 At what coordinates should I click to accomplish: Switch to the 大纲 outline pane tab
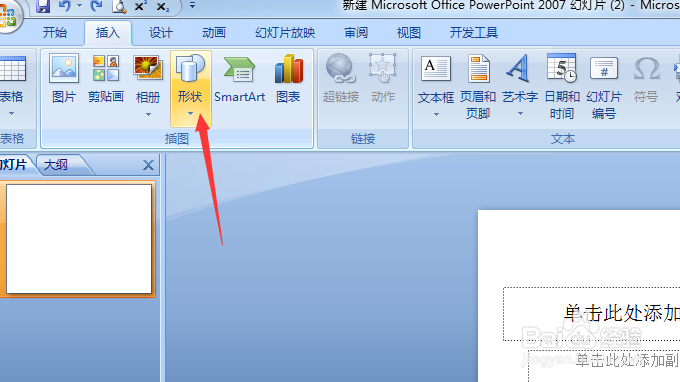(56, 165)
